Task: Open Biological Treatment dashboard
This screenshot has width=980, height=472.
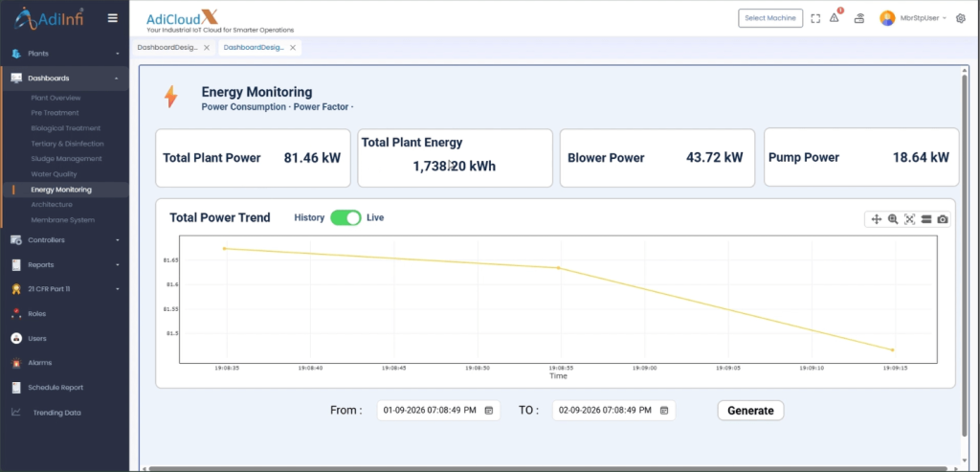Action: tap(66, 128)
